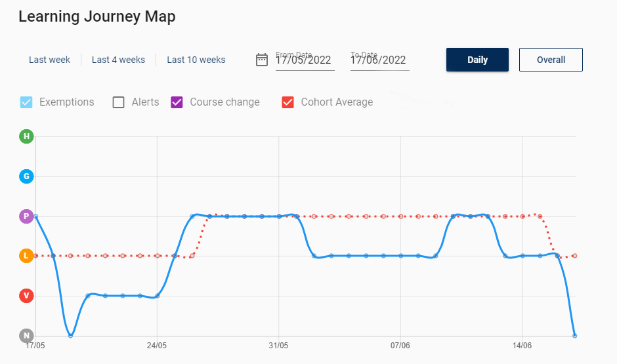617x364 pixels.
Task: Click the calendar icon beside From Date
Action: click(x=262, y=60)
